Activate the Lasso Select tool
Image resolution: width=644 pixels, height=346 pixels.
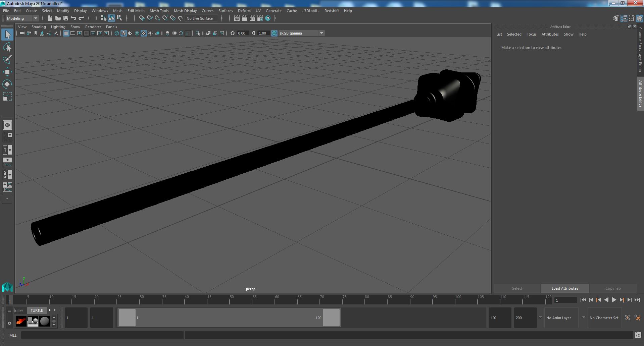(7, 47)
